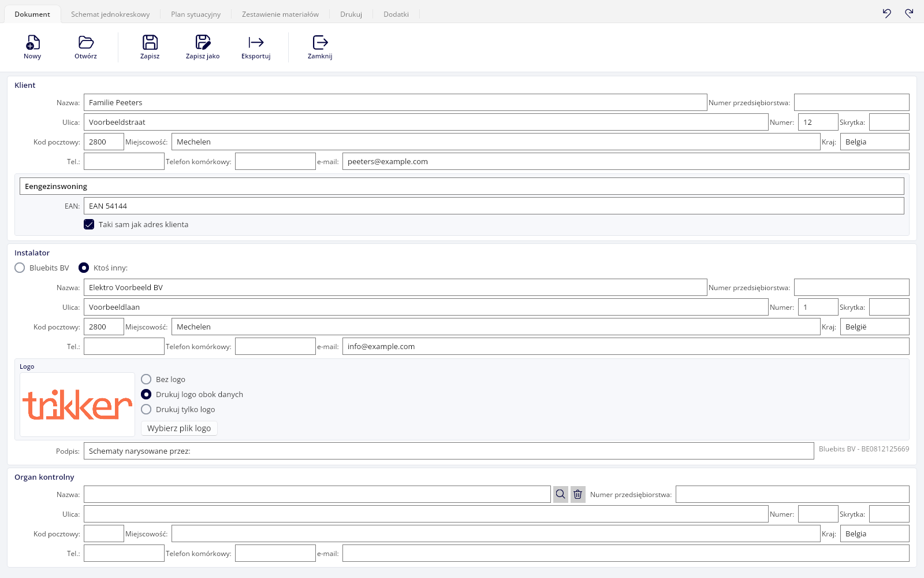Viewport: 924px width, 578px height.
Task: Search for an Organ kontrolny by name
Action: pos(560,494)
